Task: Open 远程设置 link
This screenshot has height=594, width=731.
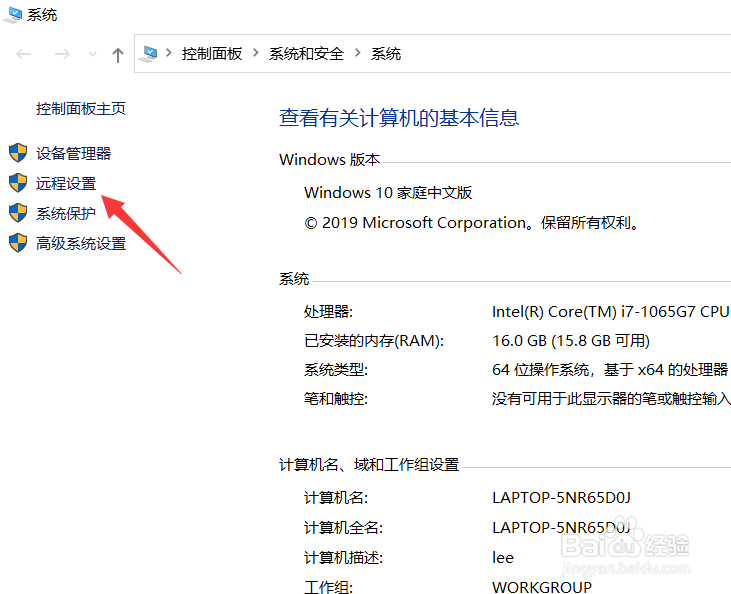Action: coord(66,183)
